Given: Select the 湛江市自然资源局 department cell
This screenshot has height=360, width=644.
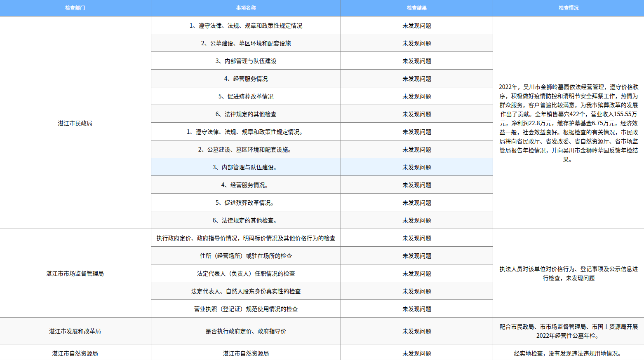Looking at the screenshot, I should point(75,353).
